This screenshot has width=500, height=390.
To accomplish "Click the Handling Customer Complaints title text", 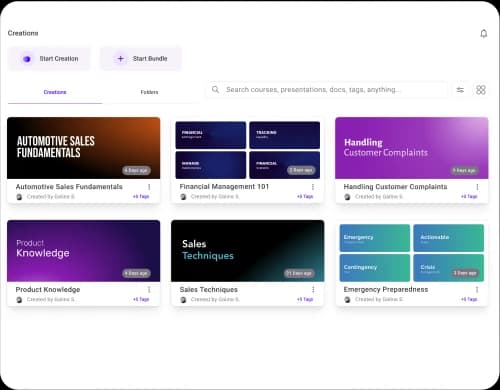I will (395, 187).
